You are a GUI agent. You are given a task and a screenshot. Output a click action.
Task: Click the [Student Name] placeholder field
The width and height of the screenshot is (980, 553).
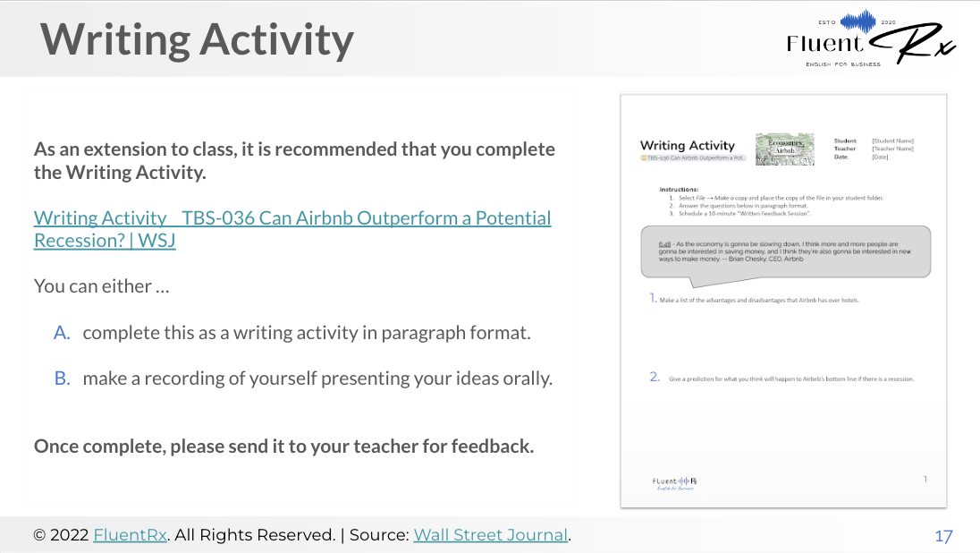892,141
